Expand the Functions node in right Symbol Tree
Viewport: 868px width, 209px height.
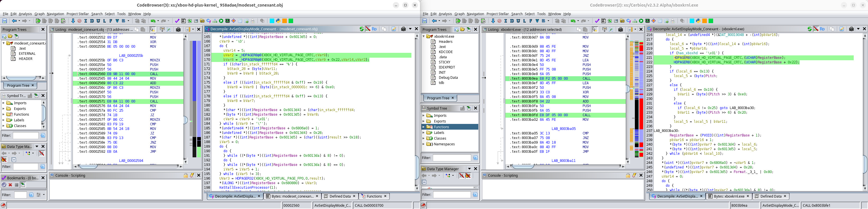click(x=423, y=127)
